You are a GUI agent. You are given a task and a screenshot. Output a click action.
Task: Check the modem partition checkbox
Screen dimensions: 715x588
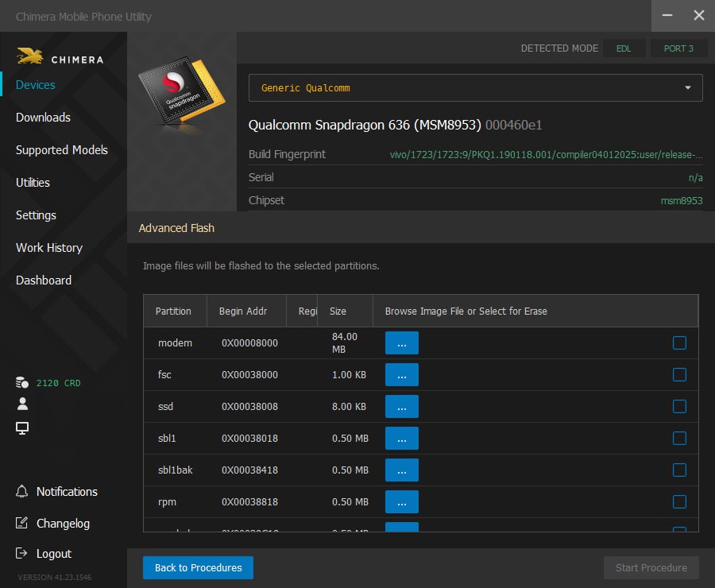(x=679, y=343)
